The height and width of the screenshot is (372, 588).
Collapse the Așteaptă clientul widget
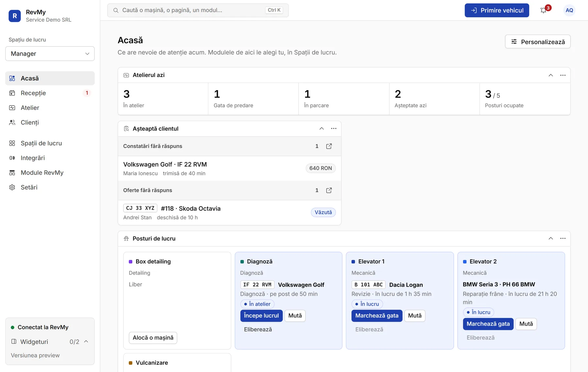click(321, 128)
